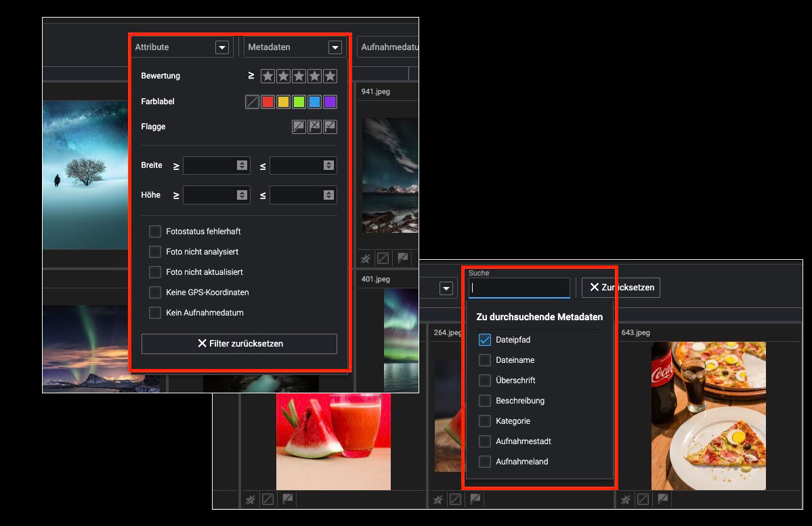Click the first star in Bewertung
The image size is (812, 526).
tap(268, 76)
